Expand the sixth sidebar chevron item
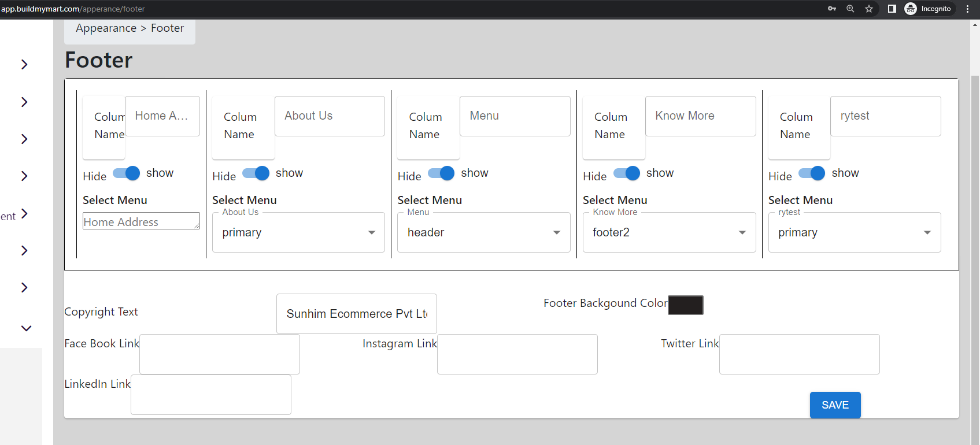This screenshot has width=980, height=445. click(x=24, y=250)
